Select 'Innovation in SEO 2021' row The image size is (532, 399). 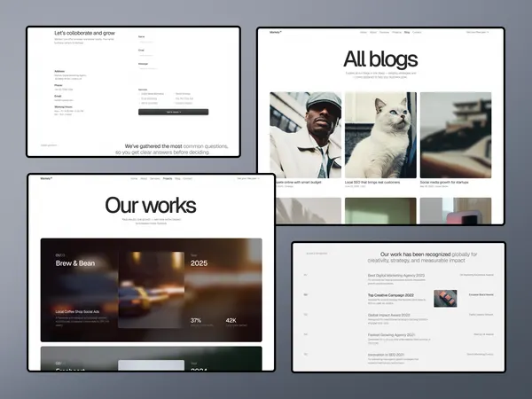399,357
